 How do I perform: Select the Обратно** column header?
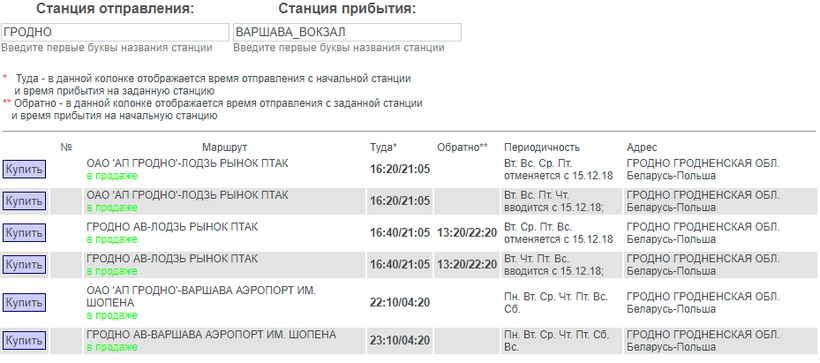(x=462, y=148)
